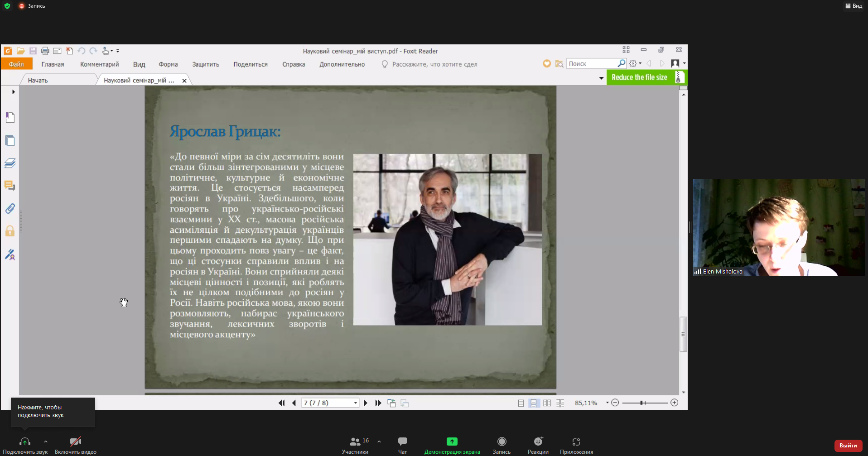Open the Дополнительно ribbon tab
This screenshot has height=456, width=868.
[342, 64]
